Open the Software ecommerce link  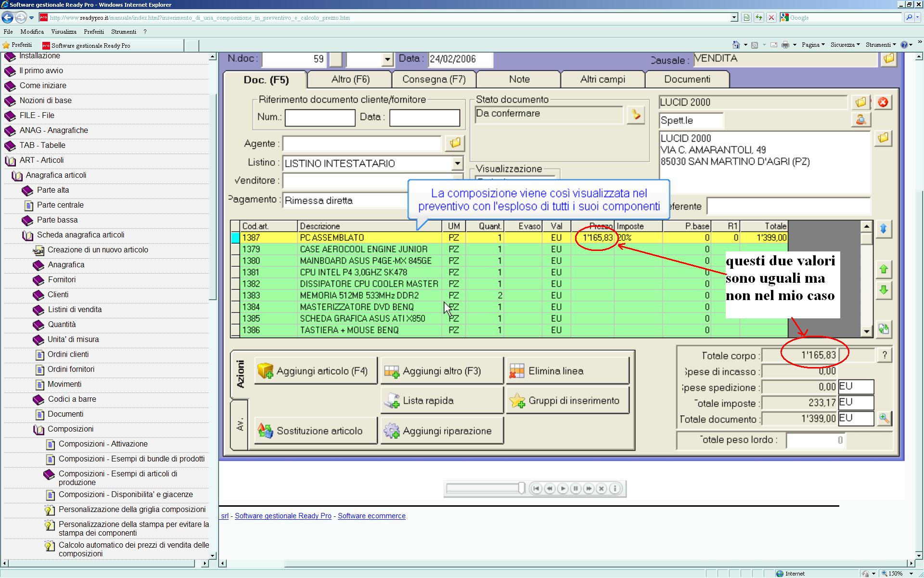pyautogui.click(x=371, y=516)
